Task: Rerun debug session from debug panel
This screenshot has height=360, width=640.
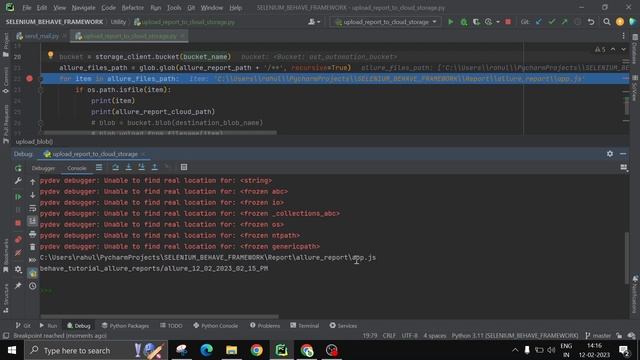Action: 18,168
